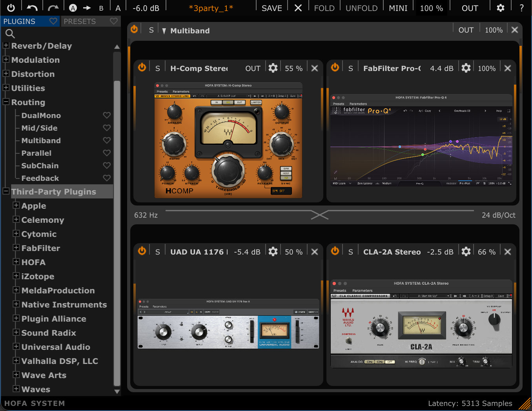Favorite the Mid/Side routing module
Screen dimensions: 532x411
[107, 128]
